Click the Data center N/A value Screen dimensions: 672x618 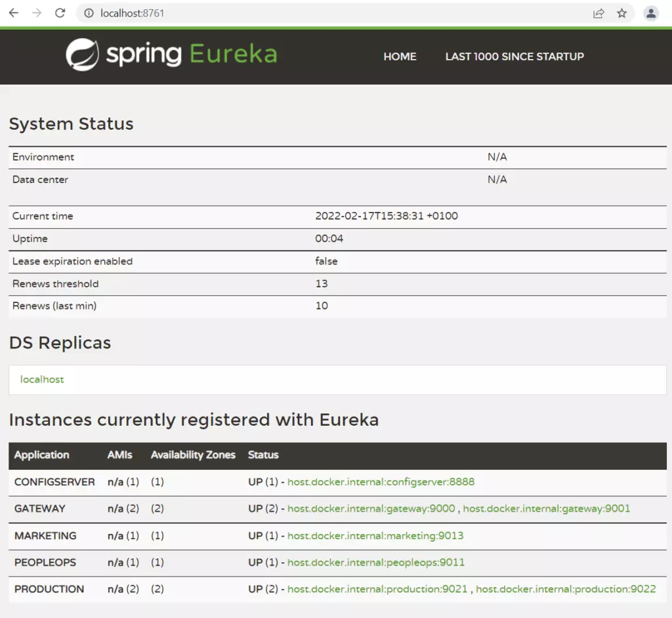[x=497, y=179]
